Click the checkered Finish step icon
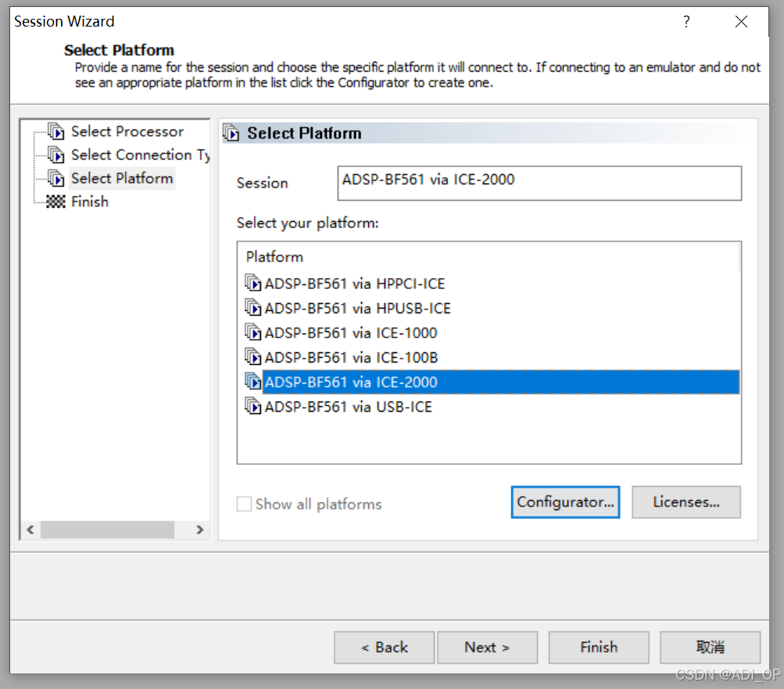The width and height of the screenshot is (784, 689). point(55,202)
